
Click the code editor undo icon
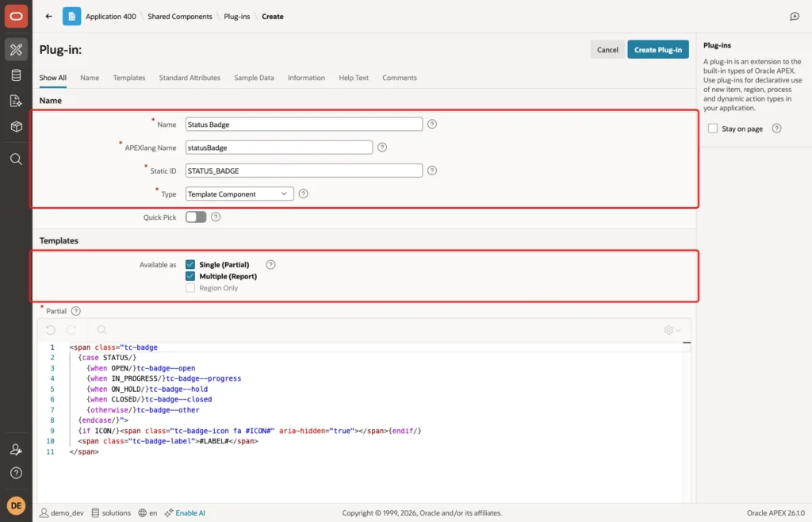pyautogui.click(x=50, y=330)
